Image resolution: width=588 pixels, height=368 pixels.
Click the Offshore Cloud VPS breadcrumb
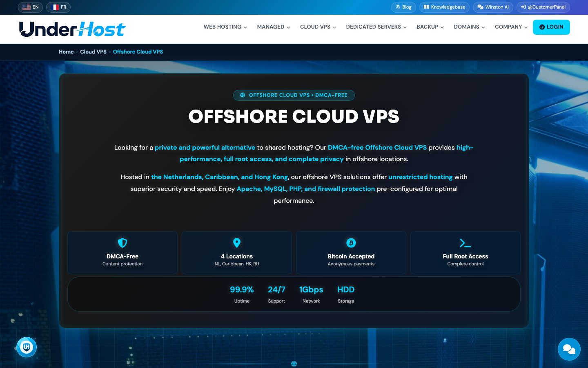pos(138,52)
